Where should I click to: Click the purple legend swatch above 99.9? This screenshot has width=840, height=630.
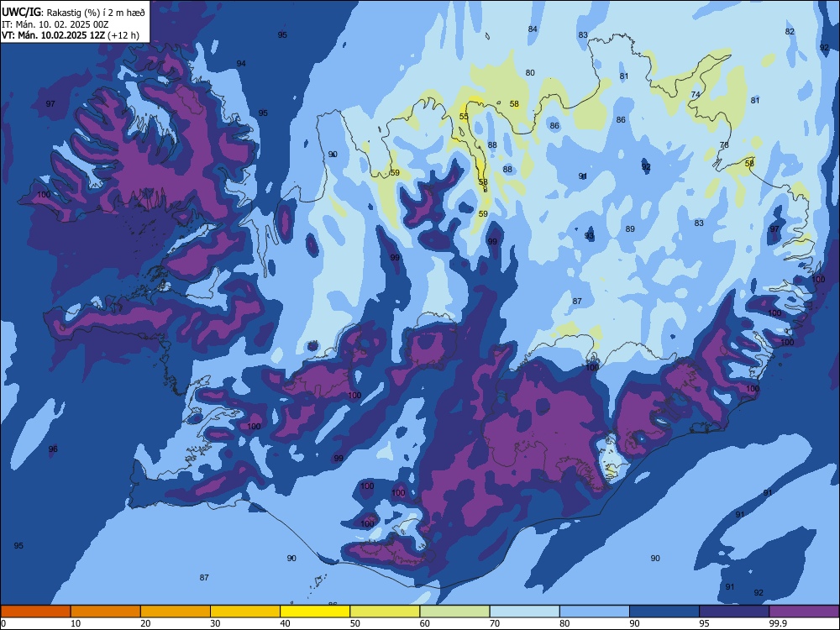[x=804, y=612]
